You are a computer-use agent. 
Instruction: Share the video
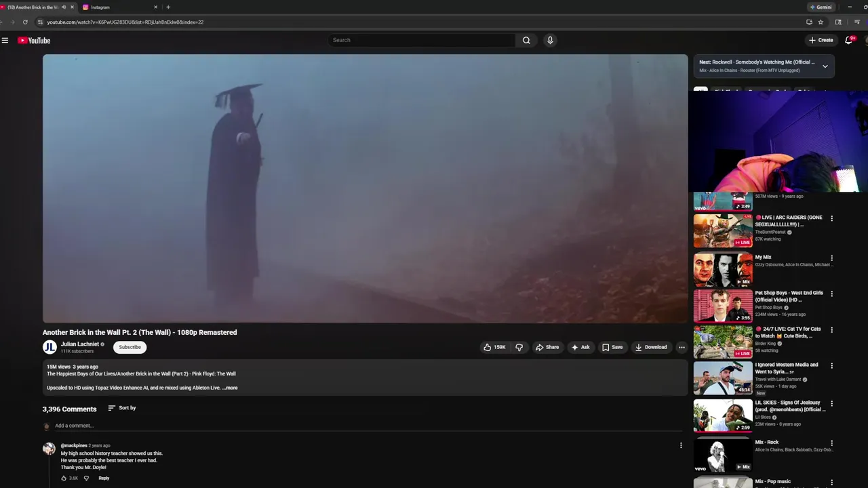coord(547,347)
